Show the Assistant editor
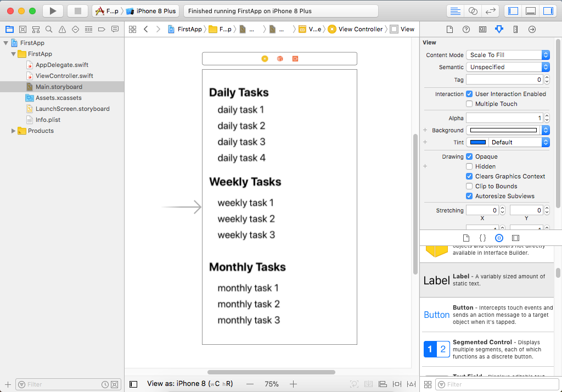Viewport: 562px width, 392px height. pyautogui.click(x=473, y=11)
